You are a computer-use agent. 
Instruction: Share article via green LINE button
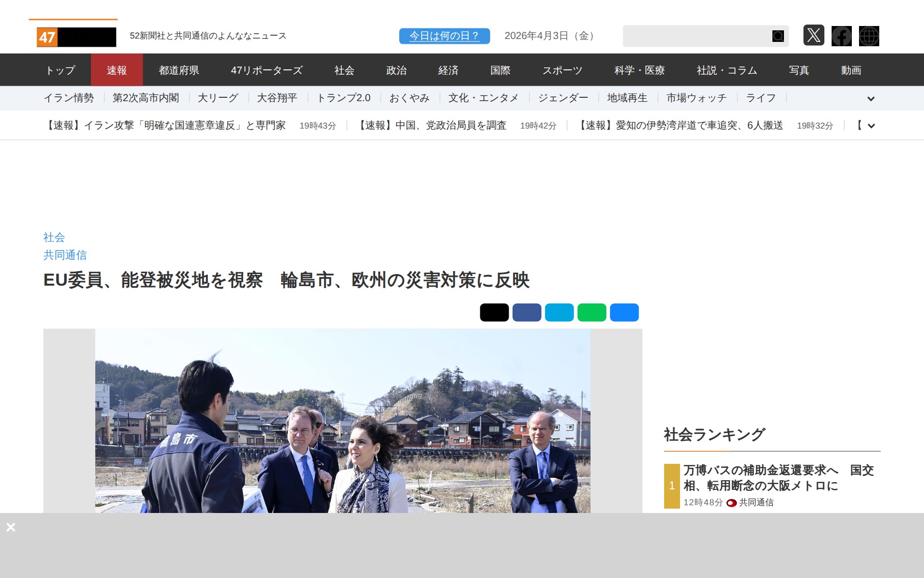[x=591, y=313]
